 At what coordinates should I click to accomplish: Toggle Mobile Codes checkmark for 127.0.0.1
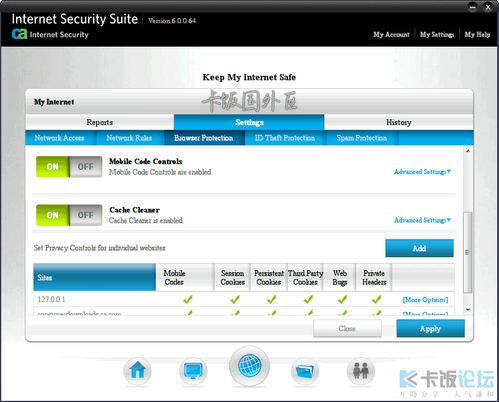click(x=188, y=299)
